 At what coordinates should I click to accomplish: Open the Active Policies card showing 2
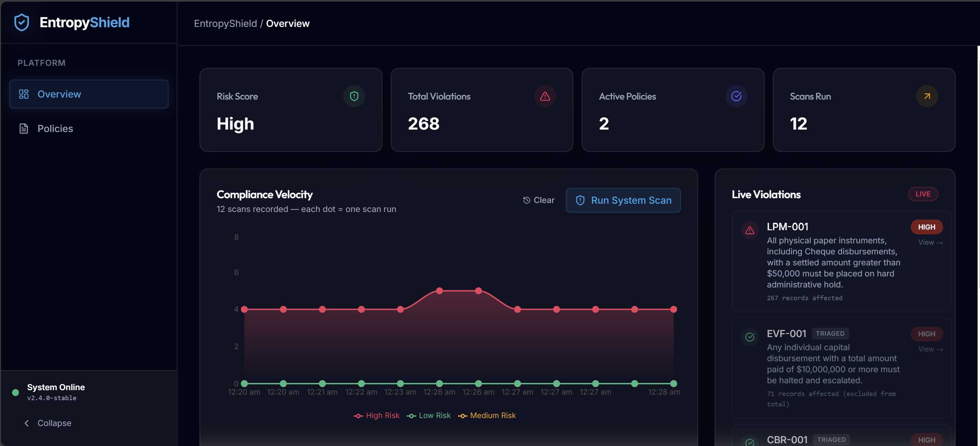point(673,110)
